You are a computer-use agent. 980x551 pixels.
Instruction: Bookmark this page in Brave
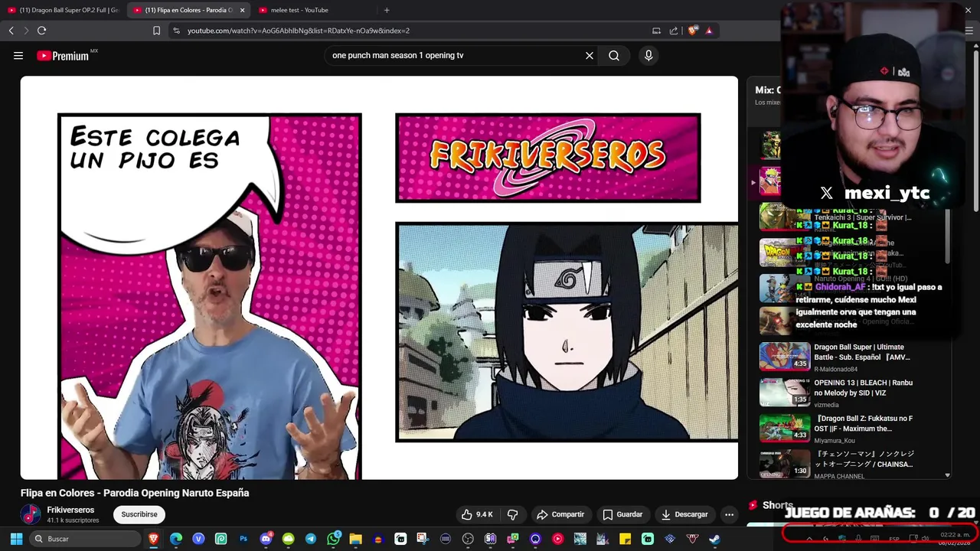click(156, 31)
